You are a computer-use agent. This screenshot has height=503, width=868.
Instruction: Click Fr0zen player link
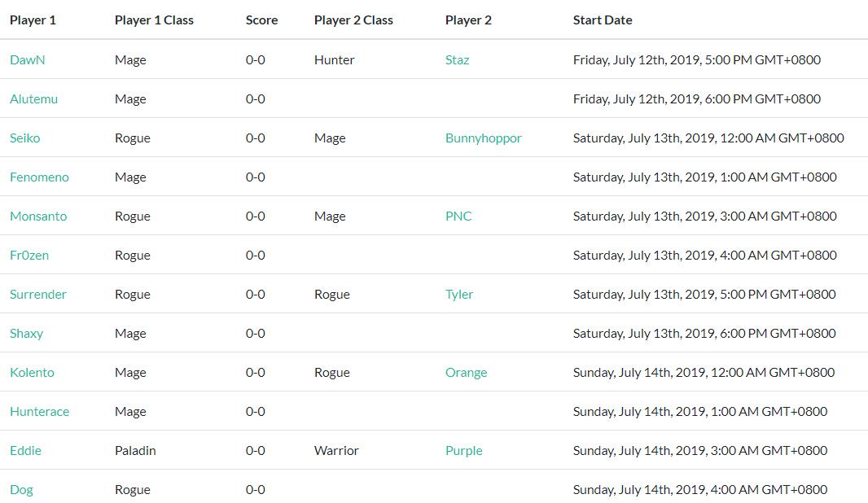click(29, 255)
